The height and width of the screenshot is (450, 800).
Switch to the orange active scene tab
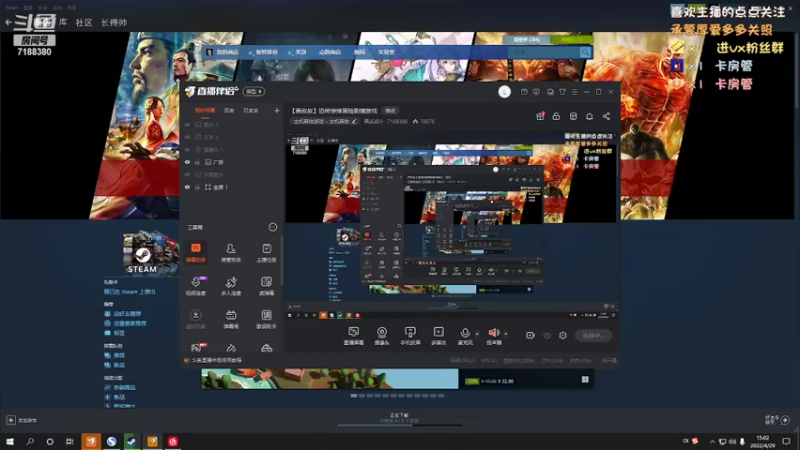[x=205, y=110]
